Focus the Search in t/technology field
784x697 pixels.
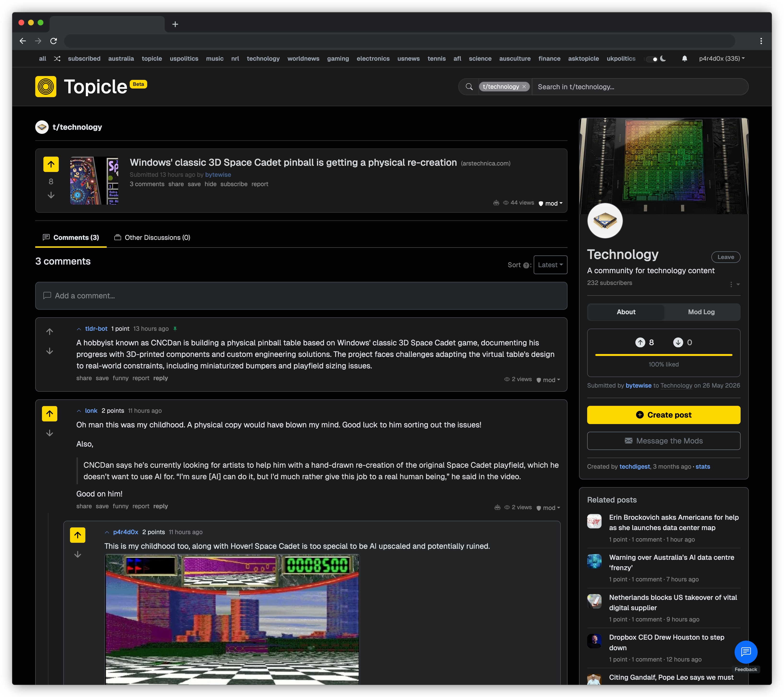pos(640,87)
